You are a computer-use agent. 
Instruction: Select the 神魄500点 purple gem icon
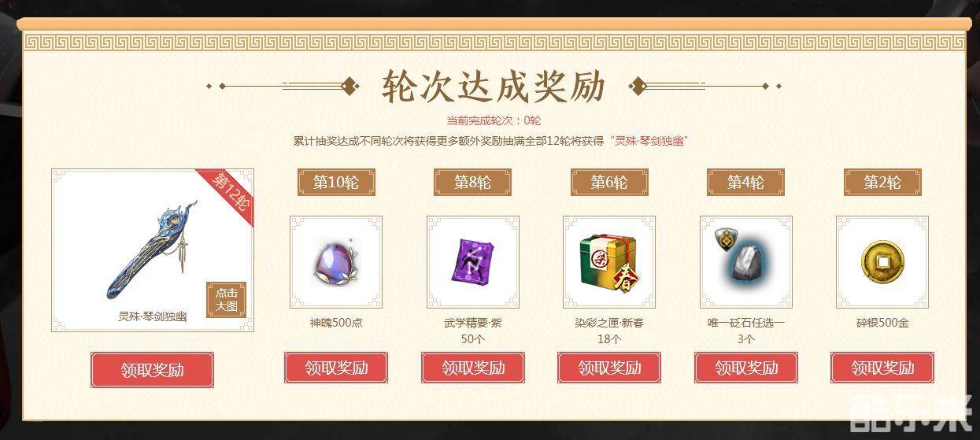(336, 262)
